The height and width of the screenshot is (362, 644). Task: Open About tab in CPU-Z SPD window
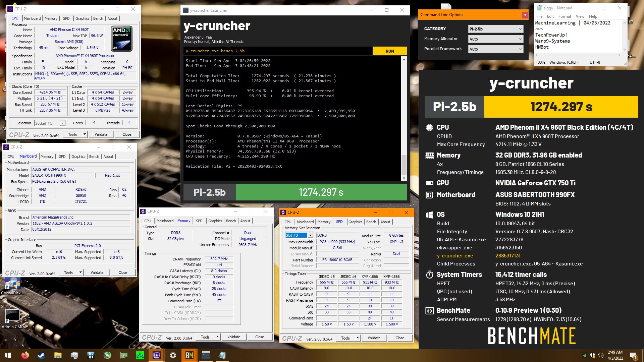(x=385, y=222)
